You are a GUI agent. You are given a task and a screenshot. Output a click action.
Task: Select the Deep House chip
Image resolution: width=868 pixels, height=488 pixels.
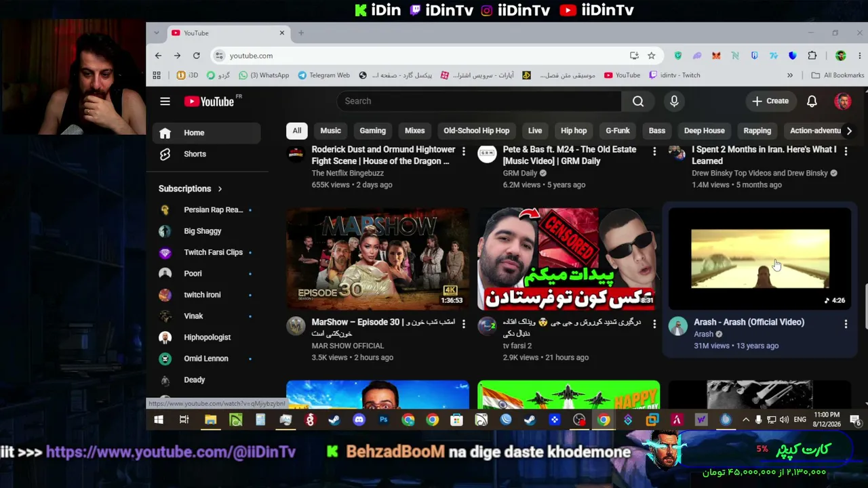[704, 131]
